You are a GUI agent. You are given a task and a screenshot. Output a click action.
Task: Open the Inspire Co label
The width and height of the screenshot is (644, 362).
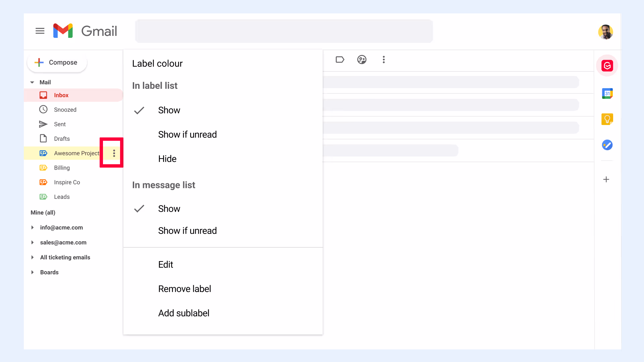(67, 182)
